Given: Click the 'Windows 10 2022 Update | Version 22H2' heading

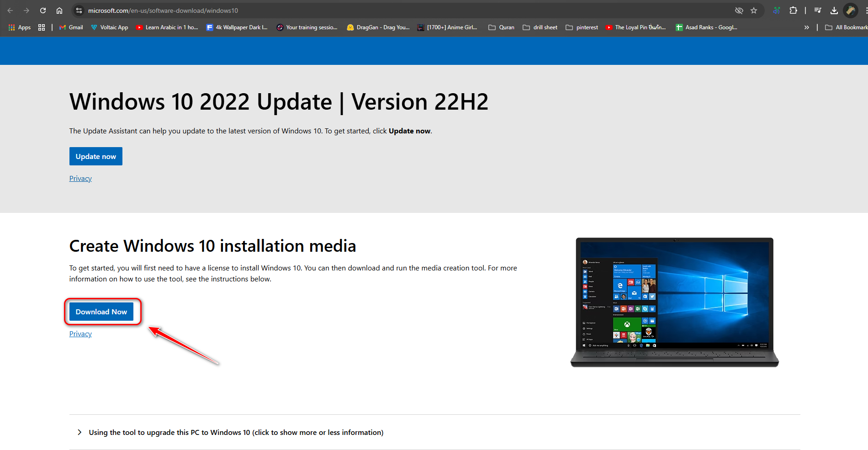Looking at the screenshot, I should [279, 101].
